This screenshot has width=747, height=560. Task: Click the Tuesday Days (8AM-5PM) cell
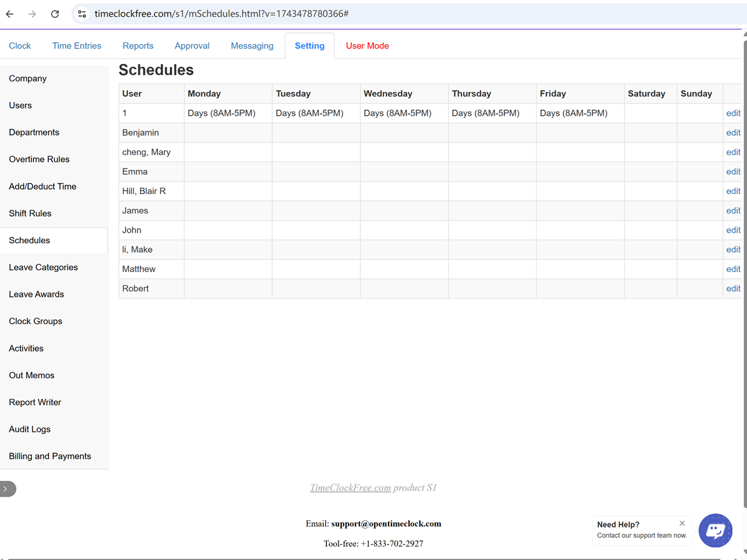click(x=316, y=113)
